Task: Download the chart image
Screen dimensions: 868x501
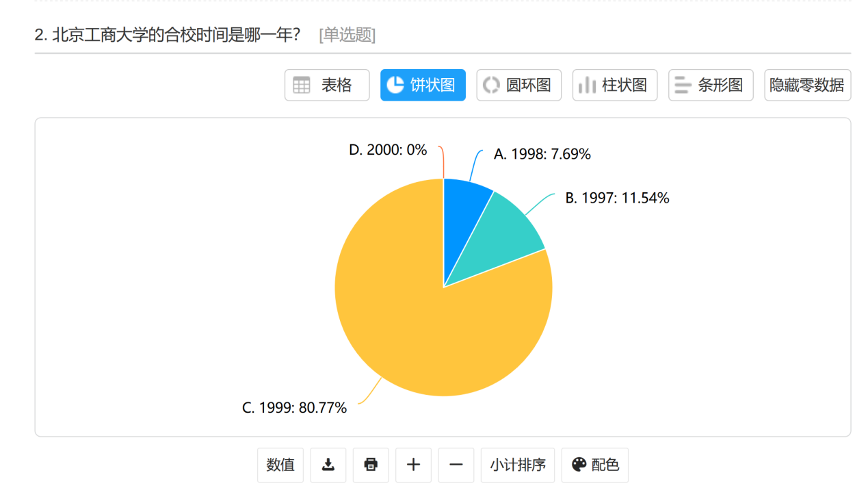Action: pos(328,465)
